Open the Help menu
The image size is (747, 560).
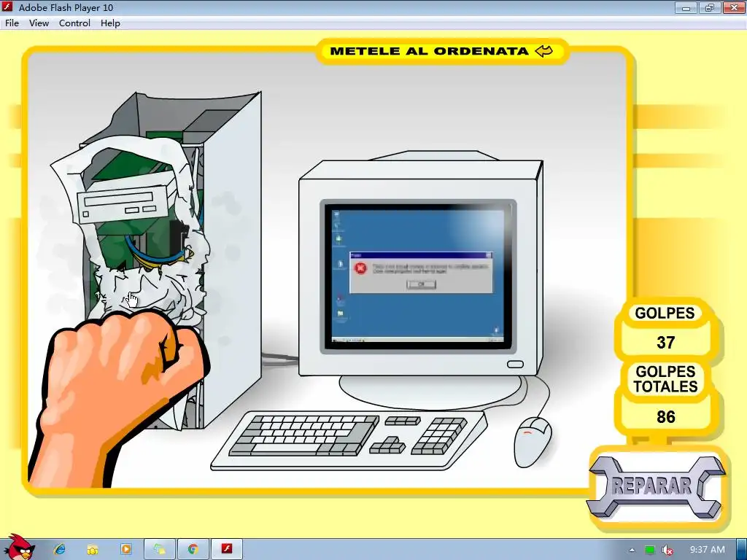(110, 23)
